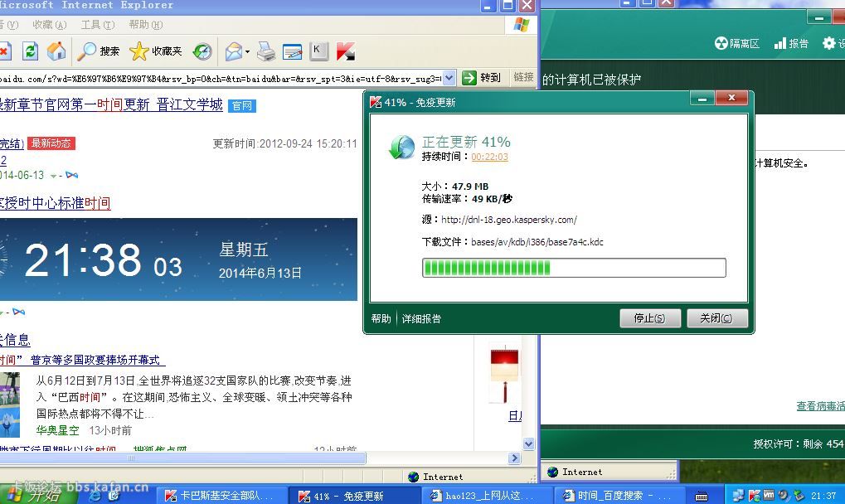Click 帮助 in the update dialog
The image size is (845, 504).
(381, 319)
